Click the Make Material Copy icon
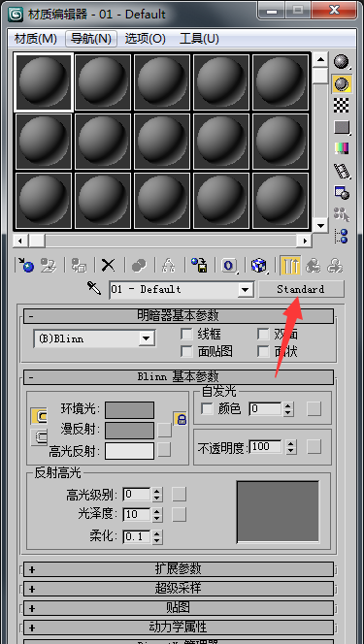 [139, 266]
